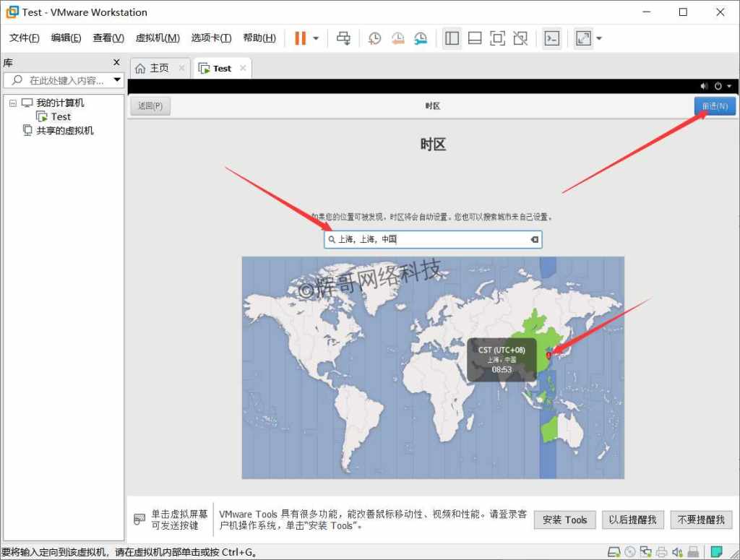Click the CST (UTC+08) timezone tooltip
The width and height of the screenshot is (740, 560).
click(x=502, y=360)
